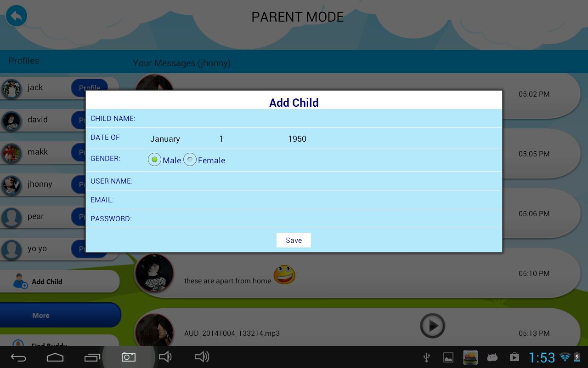
Task: Play the AUD_20141004_133214.mp3 audio message
Action: 432,326
